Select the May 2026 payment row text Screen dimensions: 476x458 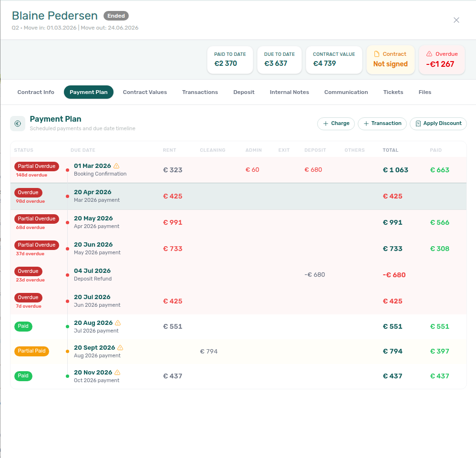pyautogui.click(x=97, y=253)
